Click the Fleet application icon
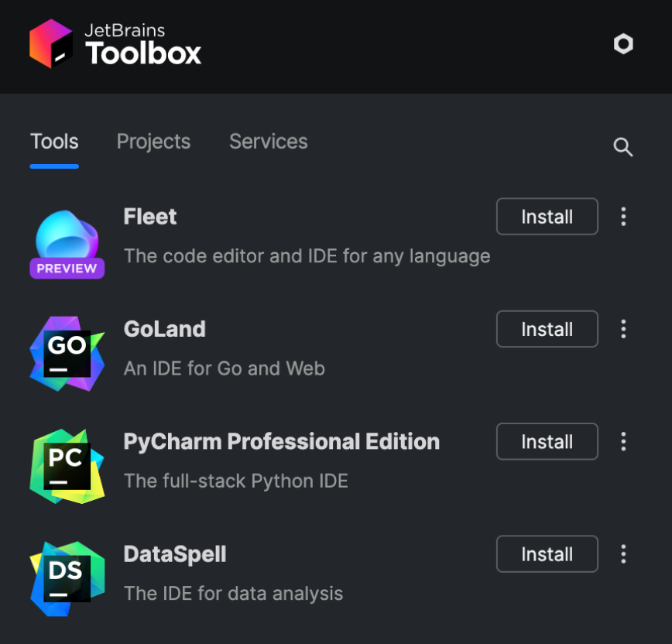The width and height of the screenshot is (672, 644). click(x=67, y=236)
